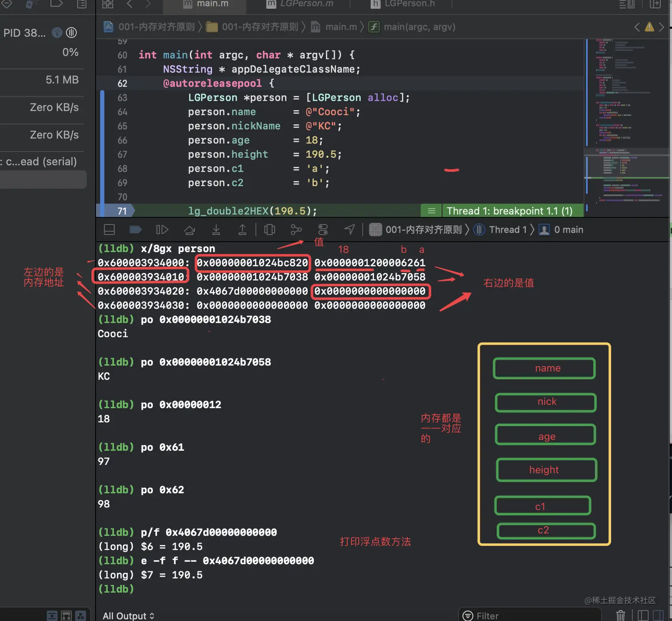Click line number 63 in gutter
The height and width of the screenshot is (621, 672).
(x=122, y=98)
